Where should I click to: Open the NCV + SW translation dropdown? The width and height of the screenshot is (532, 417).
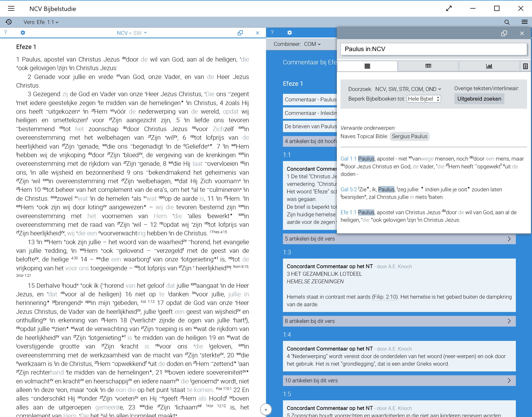[132, 33]
